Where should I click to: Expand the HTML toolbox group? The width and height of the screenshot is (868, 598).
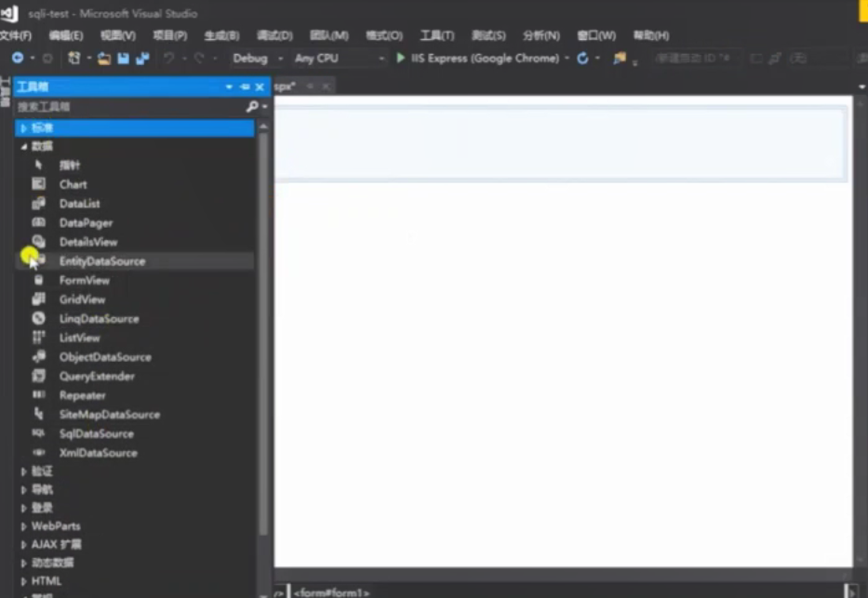click(x=23, y=581)
